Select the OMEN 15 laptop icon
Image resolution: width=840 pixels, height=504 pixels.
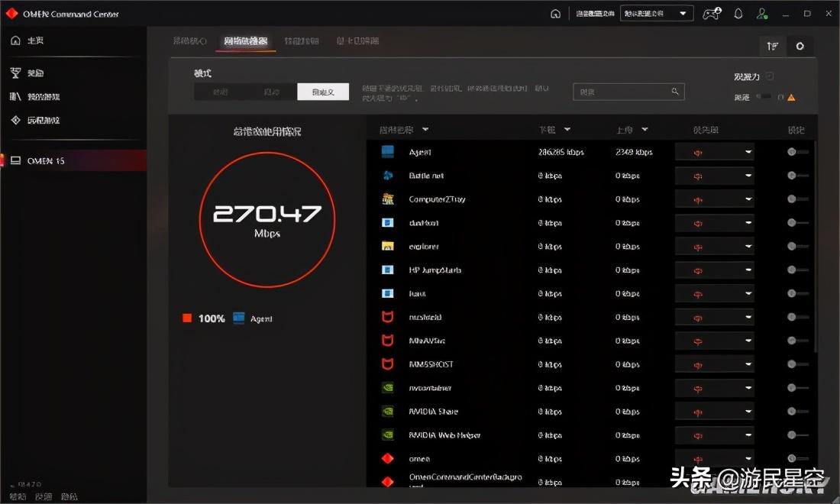(15, 160)
